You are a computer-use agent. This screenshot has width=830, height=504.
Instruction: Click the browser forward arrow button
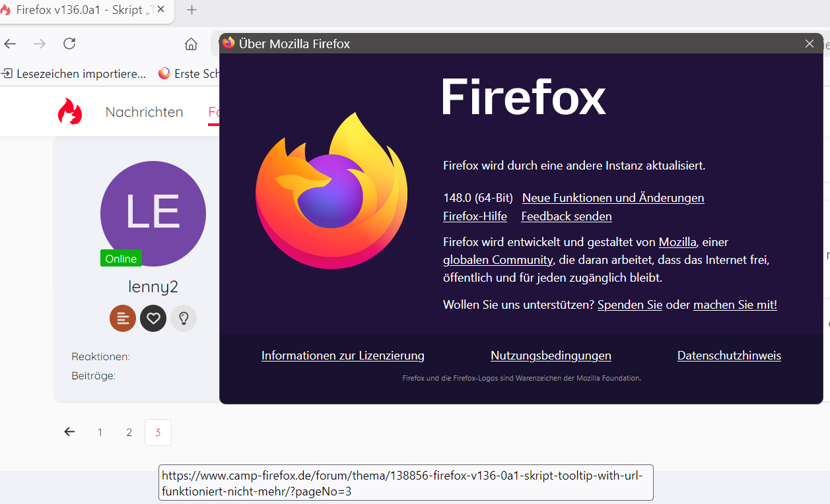[40, 44]
